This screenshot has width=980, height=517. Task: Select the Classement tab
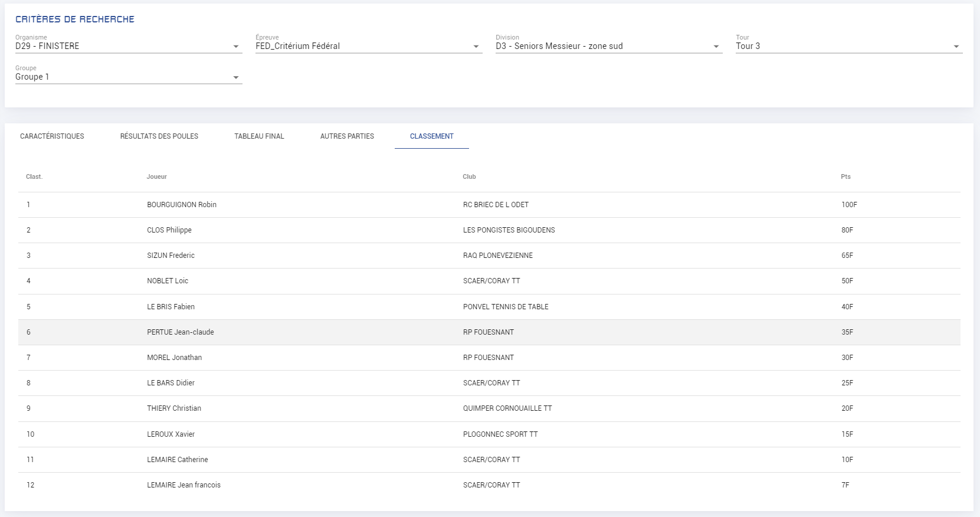(432, 136)
